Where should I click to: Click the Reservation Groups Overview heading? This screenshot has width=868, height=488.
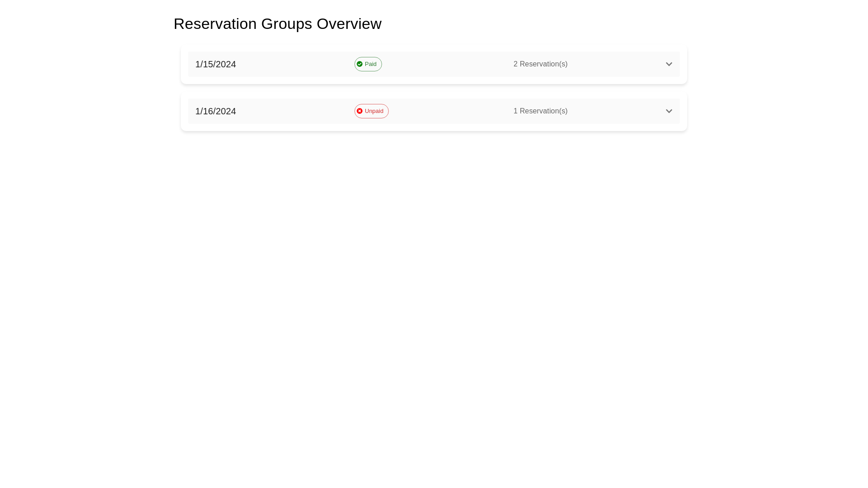coord(277,23)
